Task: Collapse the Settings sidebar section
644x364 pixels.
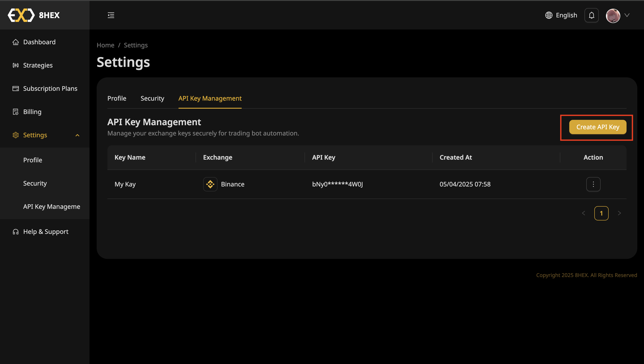Action: pos(77,135)
